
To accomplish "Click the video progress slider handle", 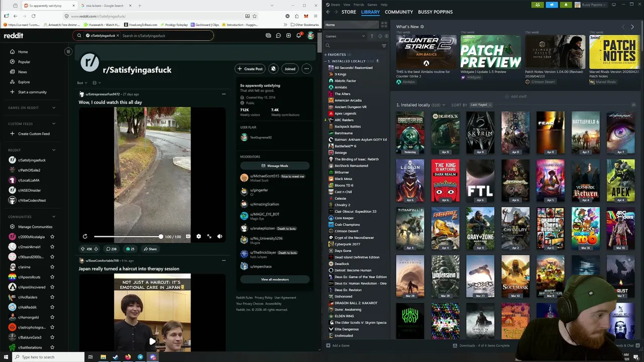I will point(161,236).
